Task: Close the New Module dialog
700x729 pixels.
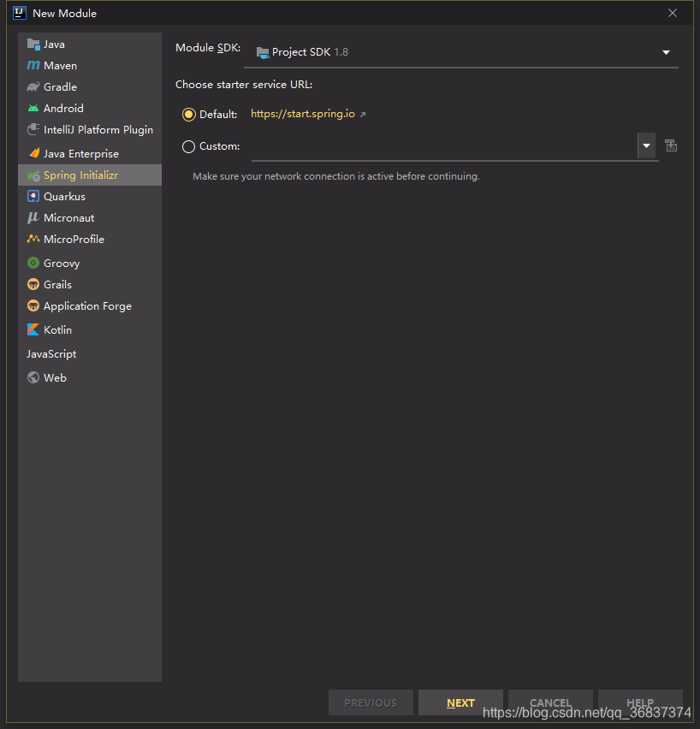Action: 673,13
